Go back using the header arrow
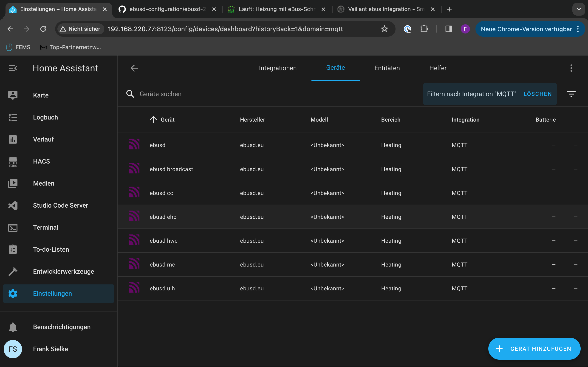 point(134,68)
